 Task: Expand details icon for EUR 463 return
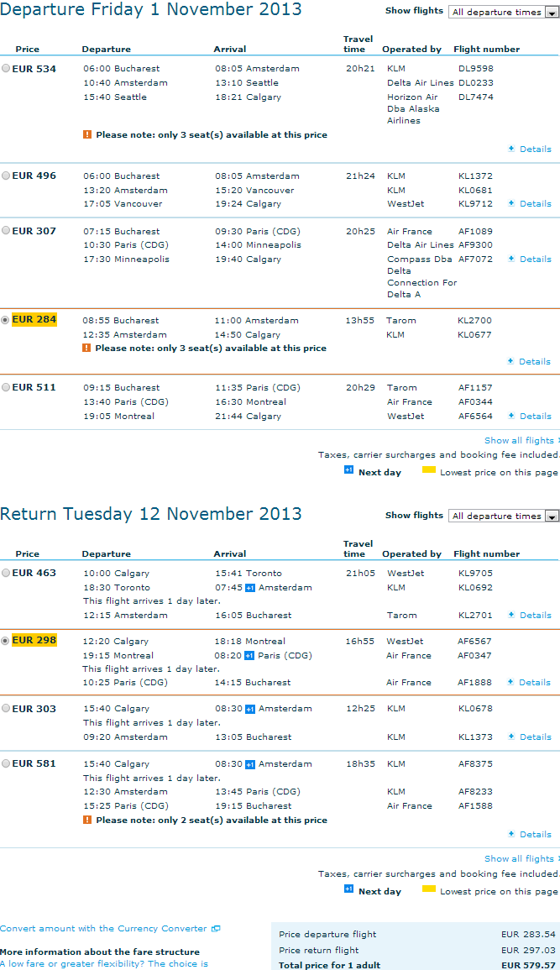click(511, 615)
